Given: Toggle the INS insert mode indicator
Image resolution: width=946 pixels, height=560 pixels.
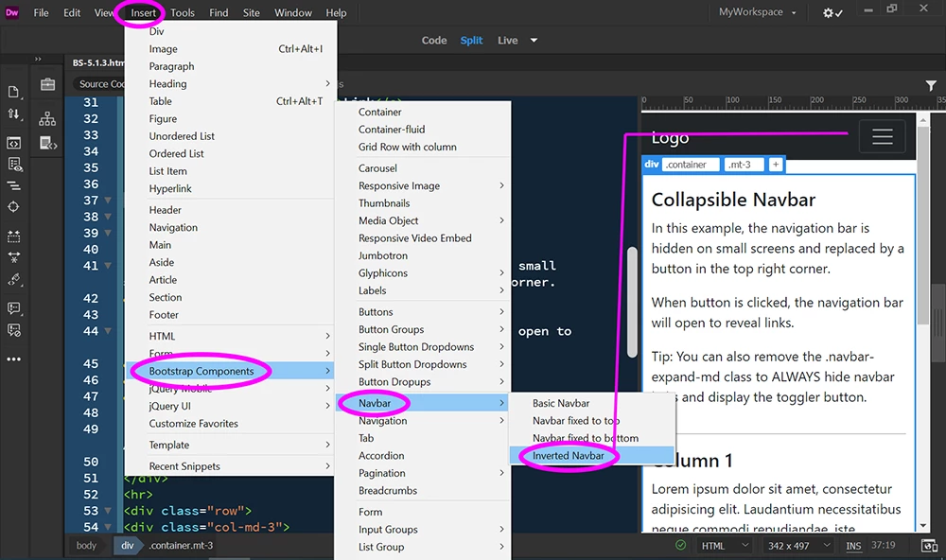Looking at the screenshot, I should [x=853, y=546].
